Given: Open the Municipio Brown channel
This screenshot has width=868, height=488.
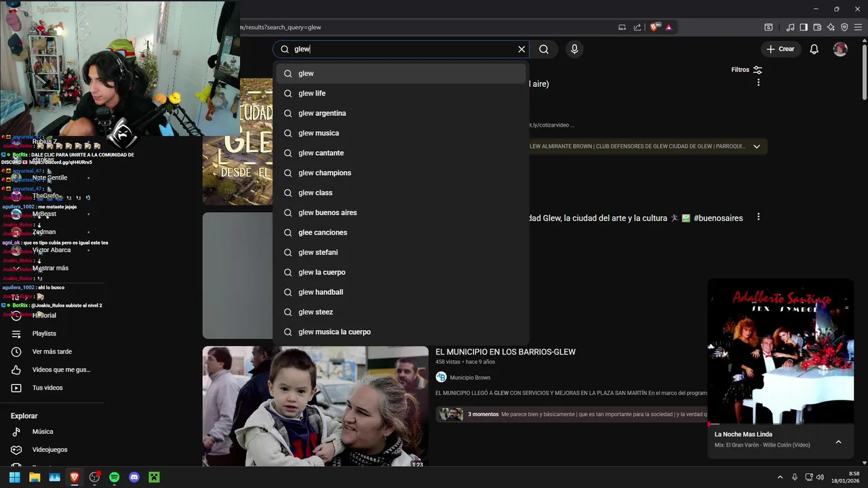Looking at the screenshot, I should pyautogui.click(x=469, y=378).
